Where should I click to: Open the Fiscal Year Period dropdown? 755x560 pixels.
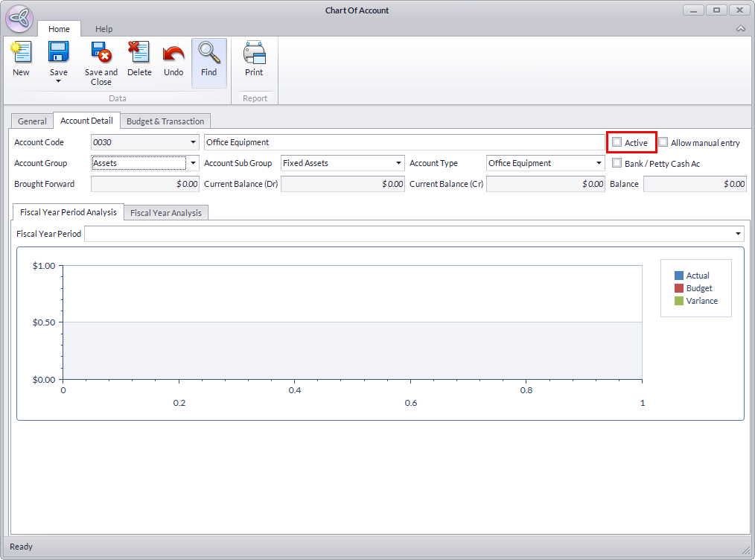coord(738,234)
